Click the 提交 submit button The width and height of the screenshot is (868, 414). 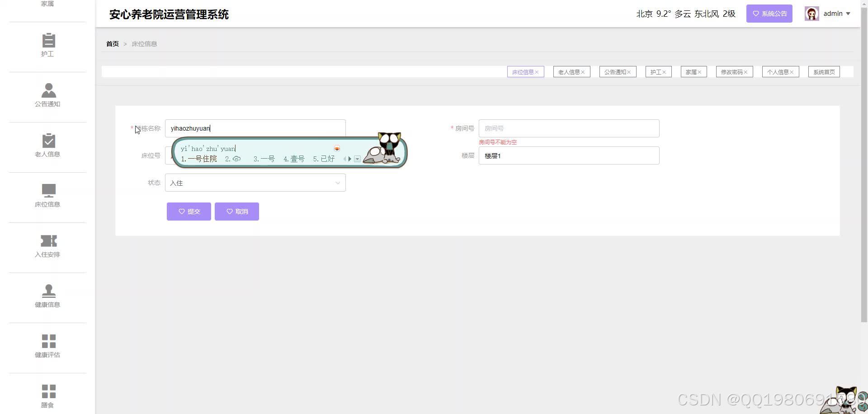189,212
